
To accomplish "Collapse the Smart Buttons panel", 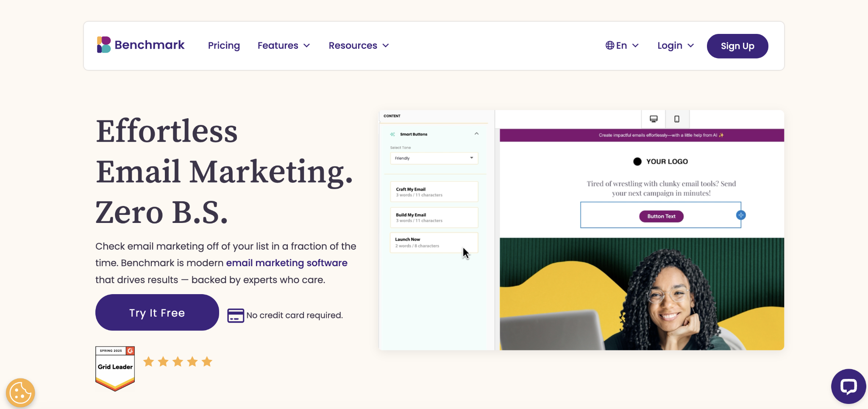I will 477,134.
